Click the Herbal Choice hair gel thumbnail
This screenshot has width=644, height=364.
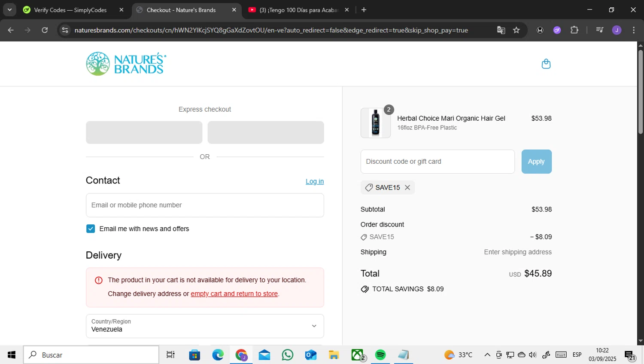(x=376, y=123)
